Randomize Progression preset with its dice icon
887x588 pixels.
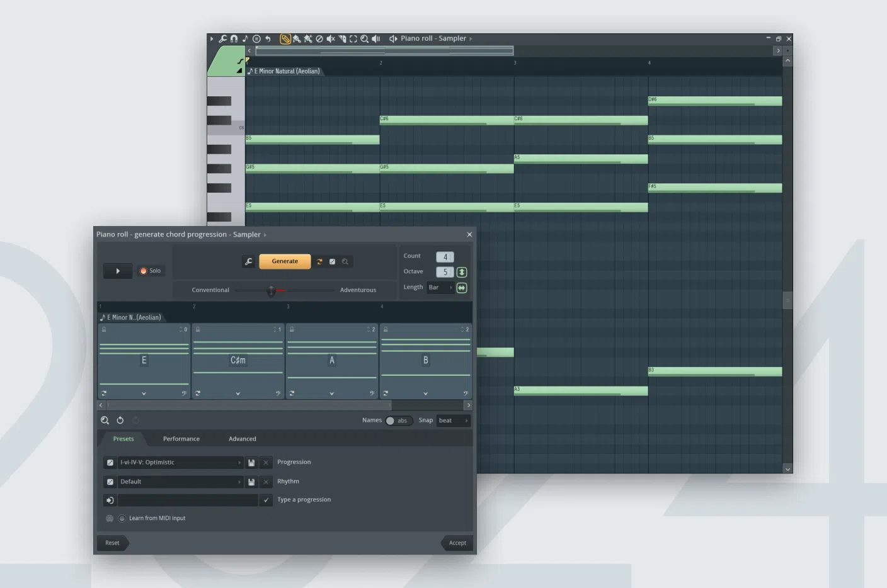tap(110, 463)
